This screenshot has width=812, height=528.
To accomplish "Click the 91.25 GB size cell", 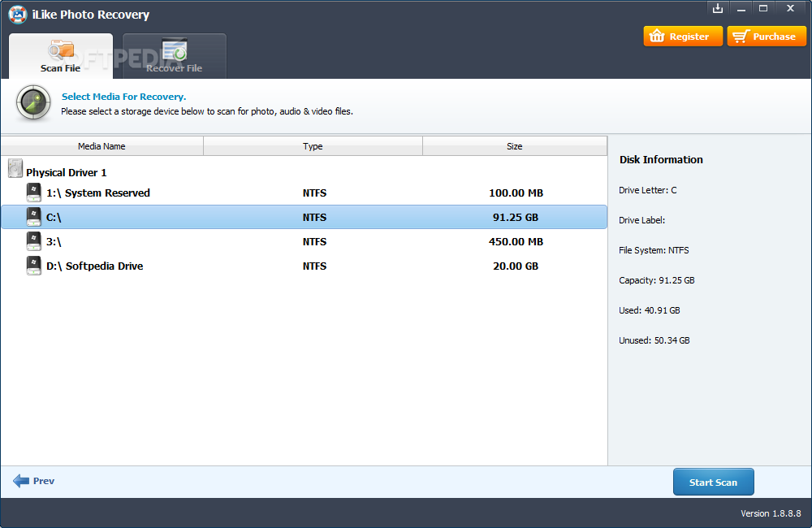I will pos(516,217).
